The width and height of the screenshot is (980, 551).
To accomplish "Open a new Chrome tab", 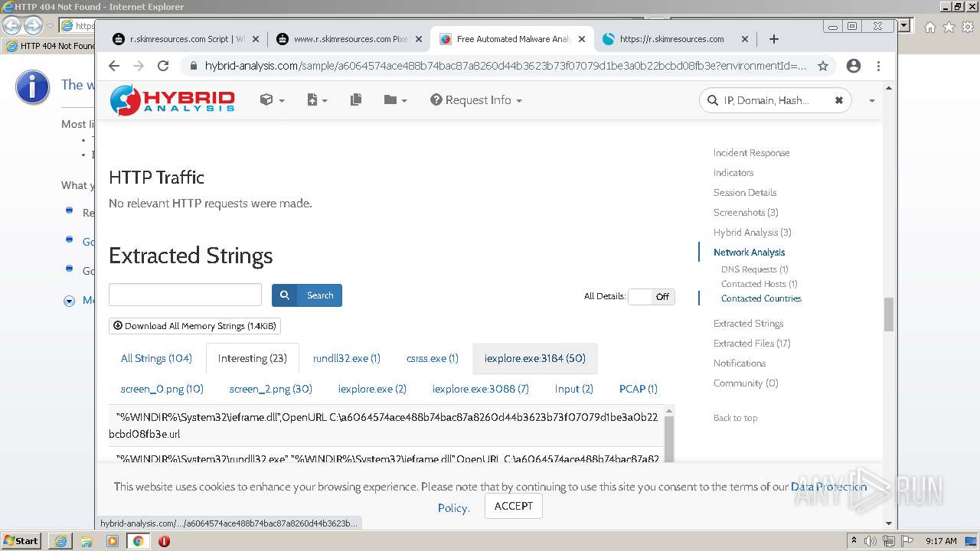I will click(x=774, y=39).
